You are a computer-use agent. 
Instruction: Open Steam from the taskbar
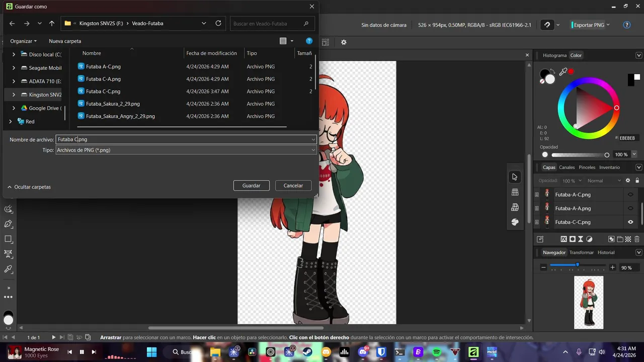click(307, 352)
